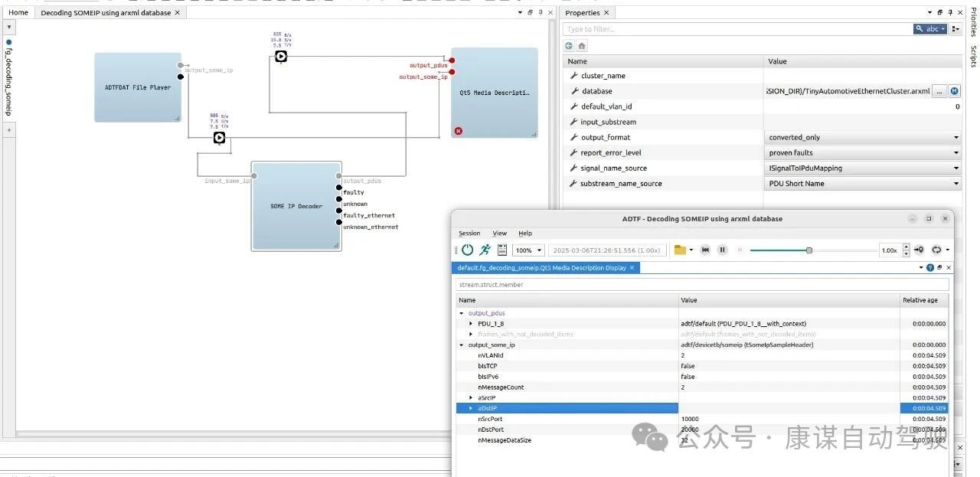The width and height of the screenshot is (980, 477).
Task: Toggle pause on the running playback
Action: tap(722, 250)
